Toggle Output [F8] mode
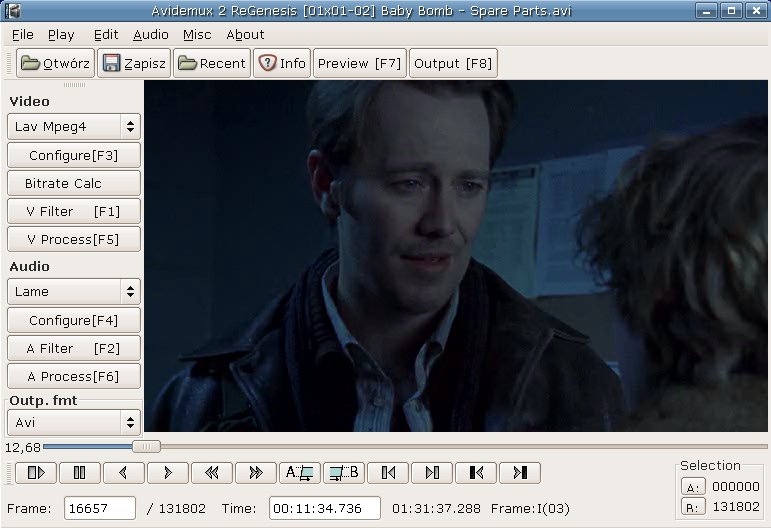771x528 pixels. (453, 63)
